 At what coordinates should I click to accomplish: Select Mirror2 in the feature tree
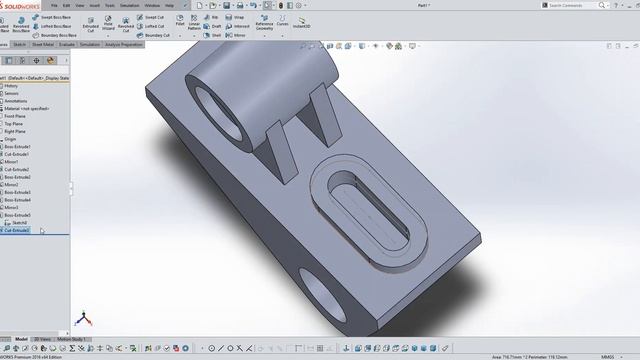[11, 184]
